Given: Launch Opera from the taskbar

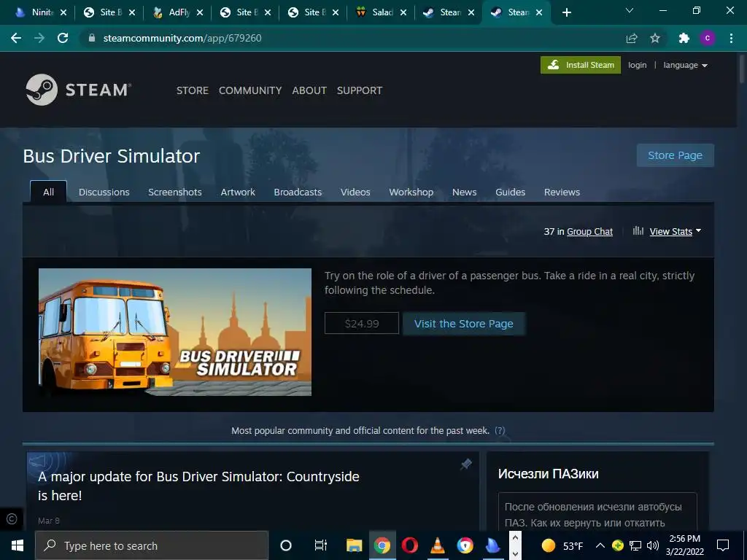Looking at the screenshot, I should click(410, 545).
